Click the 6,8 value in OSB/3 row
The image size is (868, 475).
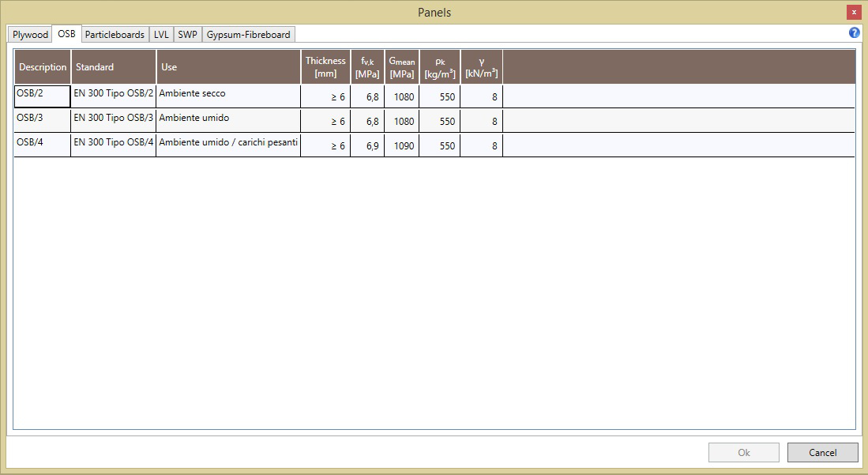pos(367,121)
